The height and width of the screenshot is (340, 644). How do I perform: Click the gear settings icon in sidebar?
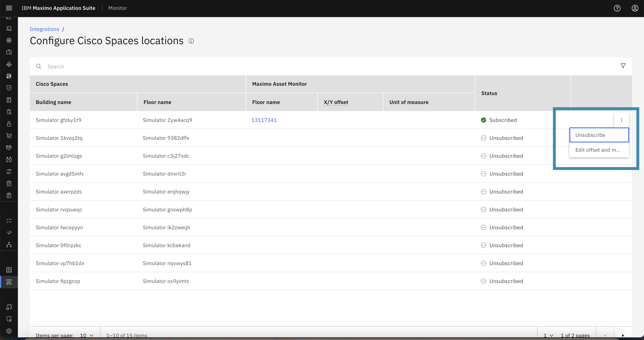[9, 331]
